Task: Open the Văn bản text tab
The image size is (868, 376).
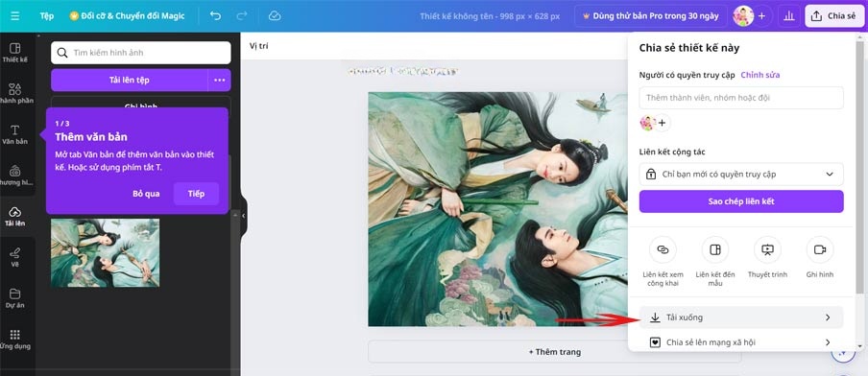Action: [x=15, y=134]
